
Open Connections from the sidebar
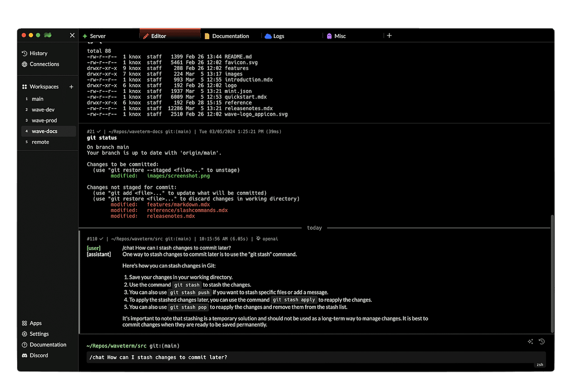click(43, 64)
